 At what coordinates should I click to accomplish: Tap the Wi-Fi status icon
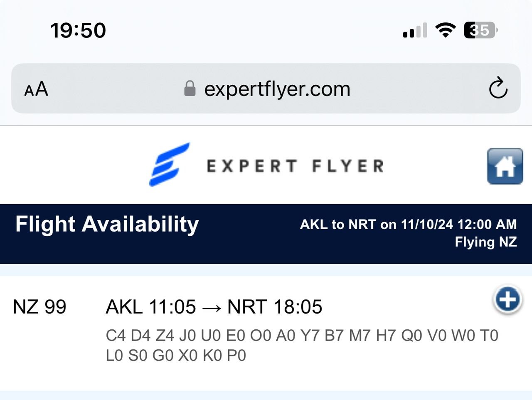click(x=445, y=30)
